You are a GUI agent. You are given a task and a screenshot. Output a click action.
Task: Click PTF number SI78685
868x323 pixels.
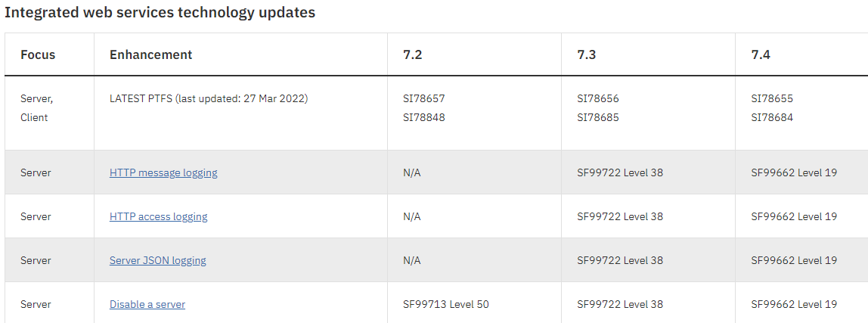point(598,117)
